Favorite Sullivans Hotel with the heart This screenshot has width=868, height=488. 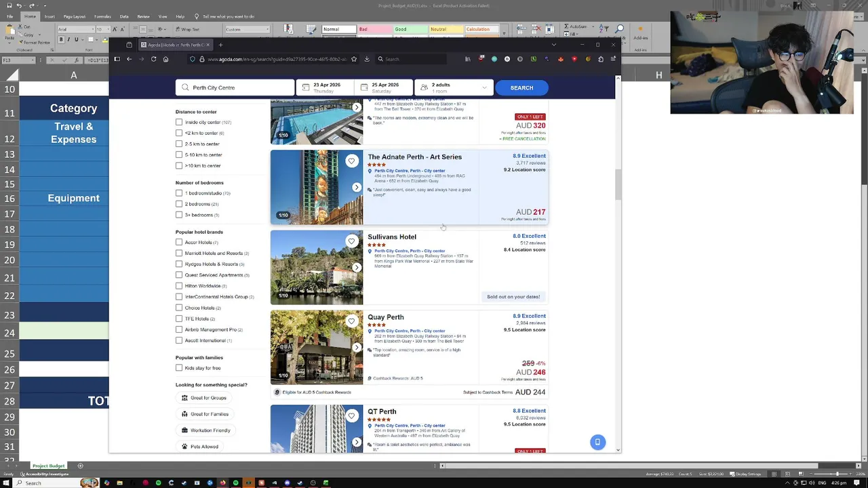(351, 241)
